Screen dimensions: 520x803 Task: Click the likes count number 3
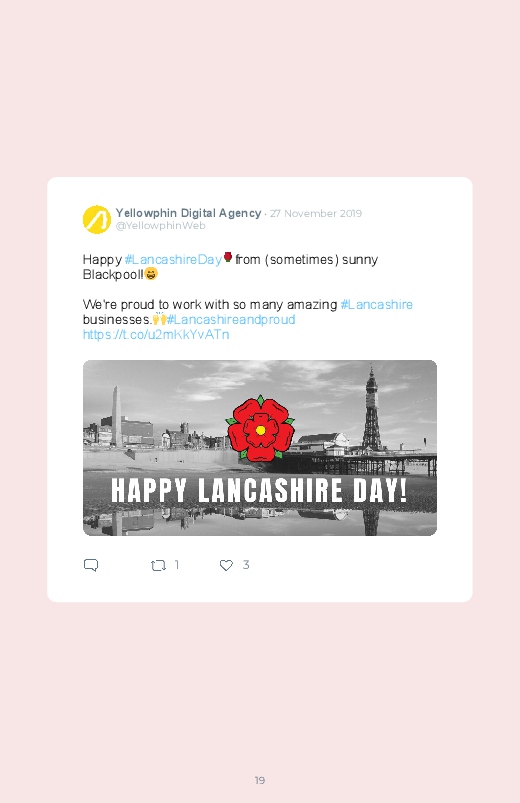point(246,565)
